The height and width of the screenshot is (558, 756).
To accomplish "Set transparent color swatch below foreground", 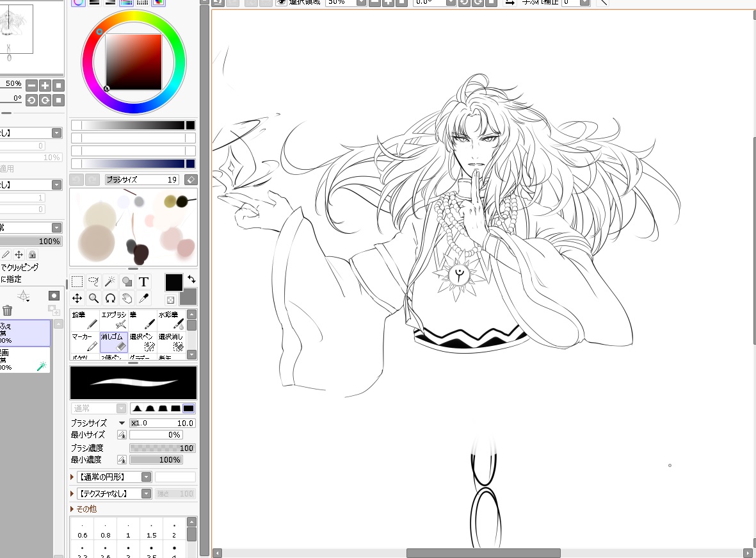I will point(171,300).
